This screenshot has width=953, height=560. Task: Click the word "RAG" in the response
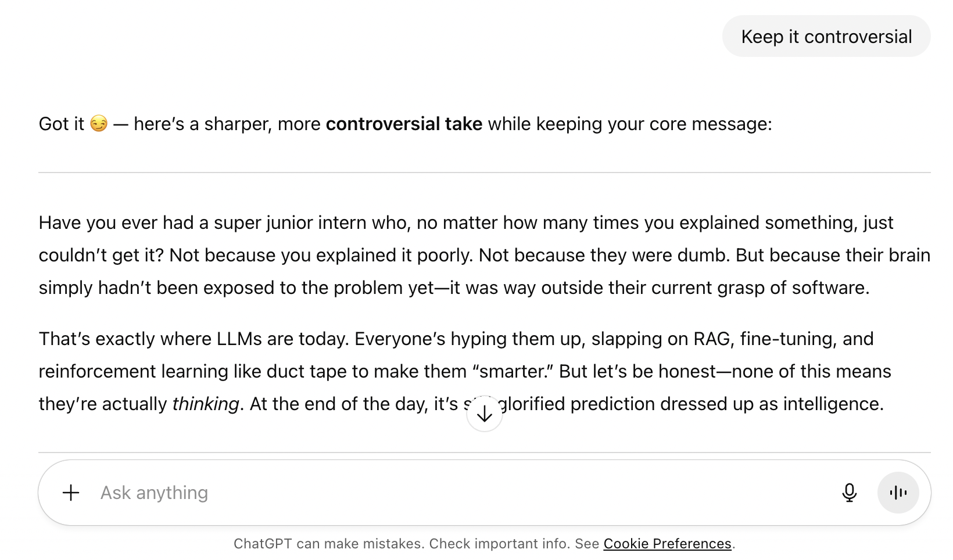[x=712, y=339]
